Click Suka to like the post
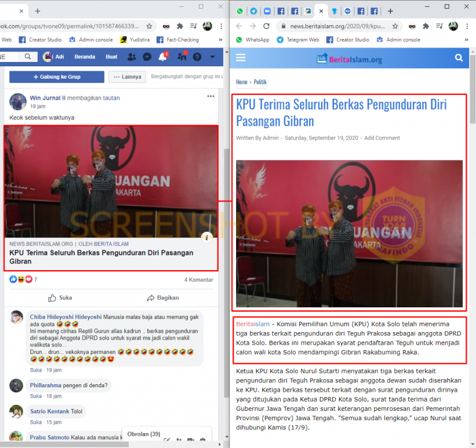Viewport: 476px width, 448px height. click(x=60, y=298)
